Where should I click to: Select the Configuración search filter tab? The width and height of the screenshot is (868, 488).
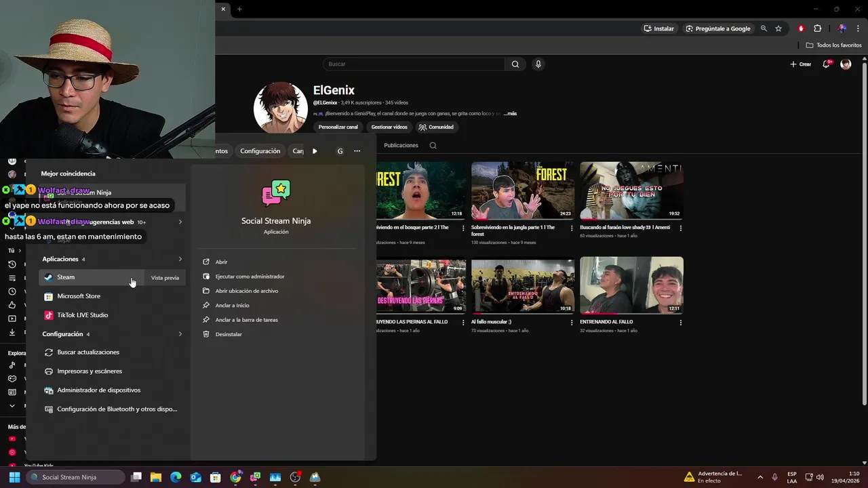260,151
